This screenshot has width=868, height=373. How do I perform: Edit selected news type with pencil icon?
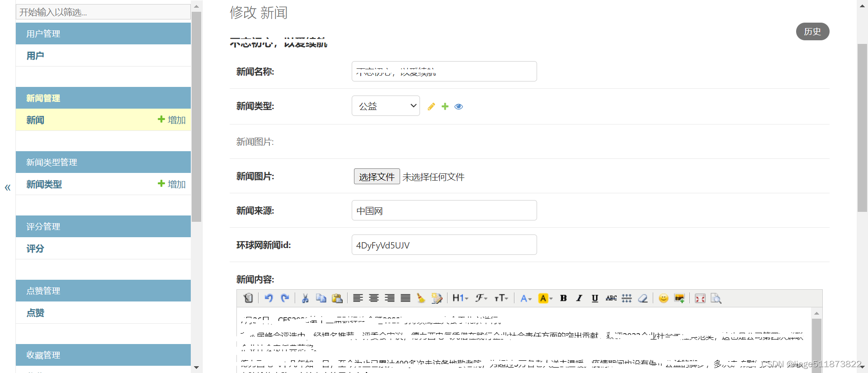[x=431, y=106]
